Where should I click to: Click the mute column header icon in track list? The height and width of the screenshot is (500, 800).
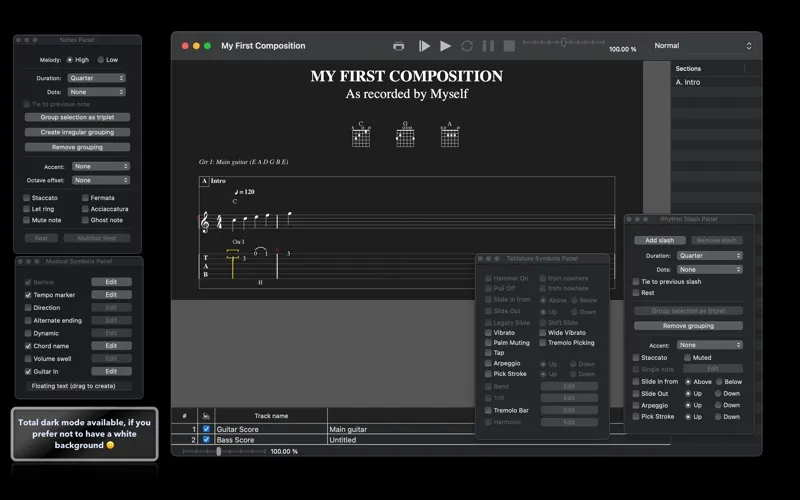click(x=206, y=416)
